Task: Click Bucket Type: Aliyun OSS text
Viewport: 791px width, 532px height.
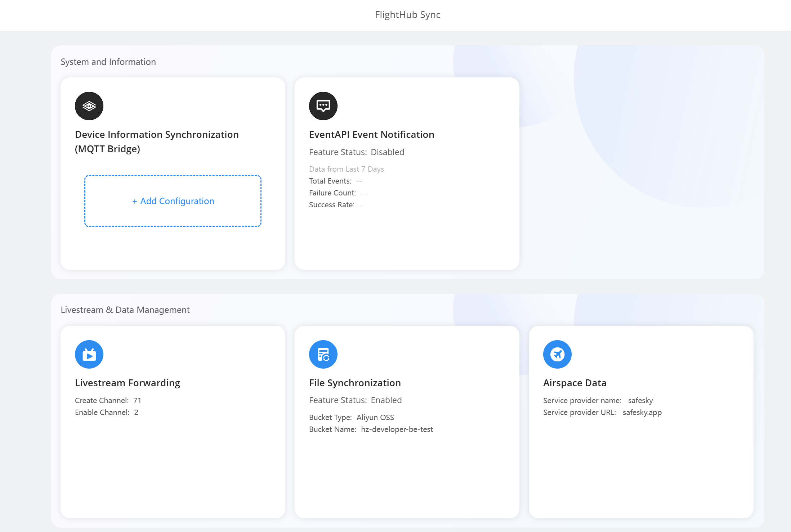Action: (352, 417)
